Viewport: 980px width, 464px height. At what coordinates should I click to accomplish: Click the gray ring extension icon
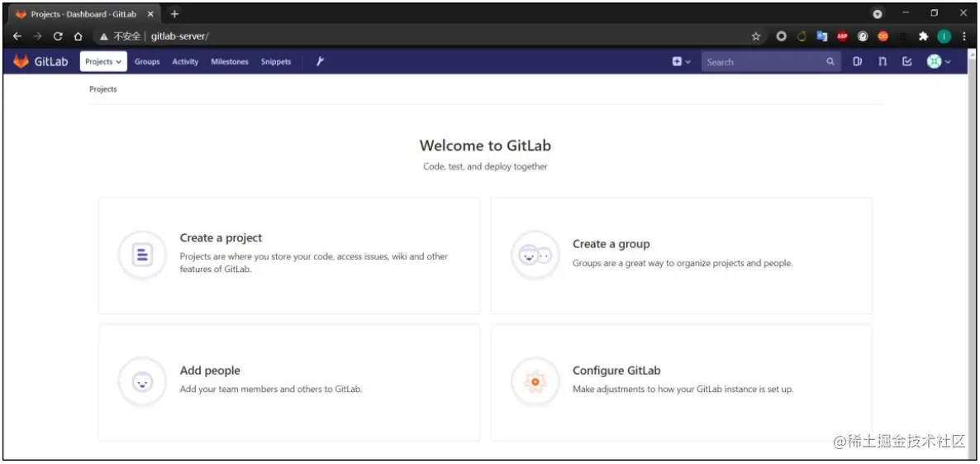(x=781, y=36)
